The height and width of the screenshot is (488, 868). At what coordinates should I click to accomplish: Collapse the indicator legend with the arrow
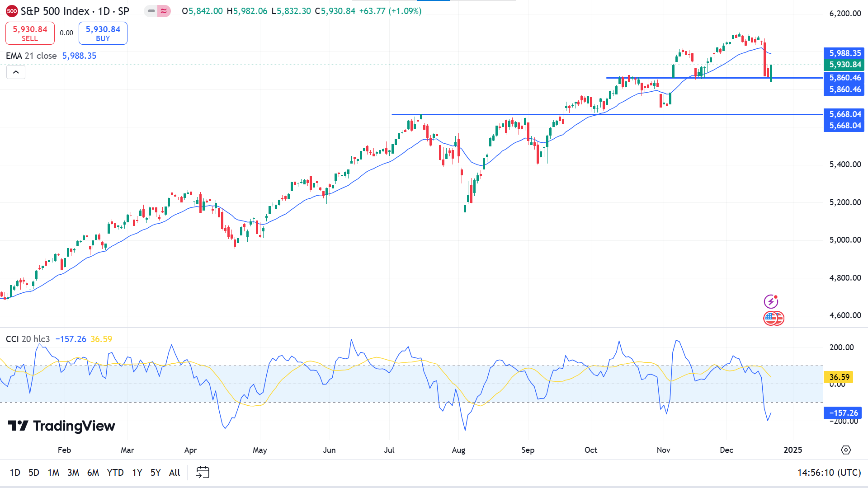pyautogui.click(x=16, y=72)
